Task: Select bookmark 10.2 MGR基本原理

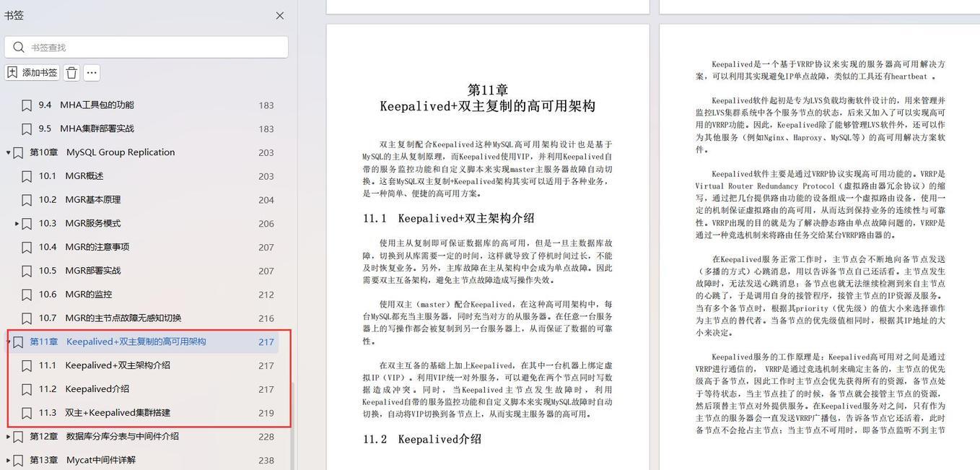Action: pos(79,200)
